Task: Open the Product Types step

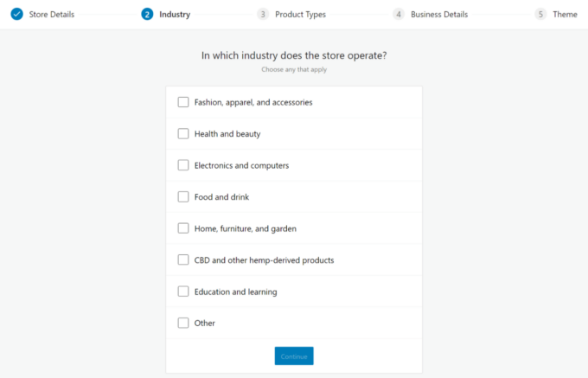Action: point(300,14)
